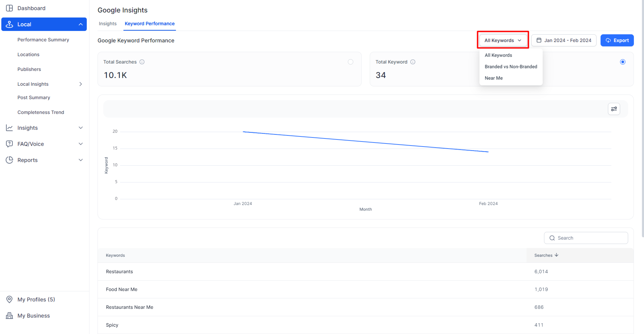This screenshot has width=644, height=334.
Task: Click the Keywords column header
Action: (115, 255)
